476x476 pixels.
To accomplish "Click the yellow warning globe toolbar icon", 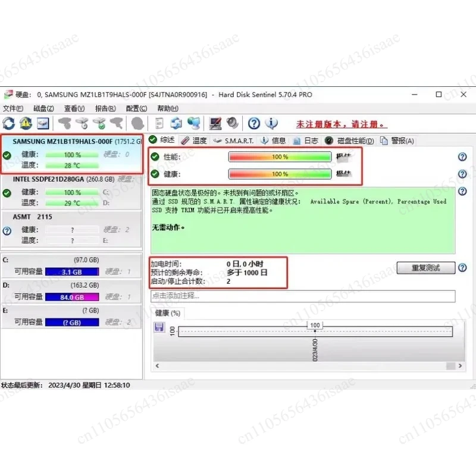I will click(x=26, y=123).
